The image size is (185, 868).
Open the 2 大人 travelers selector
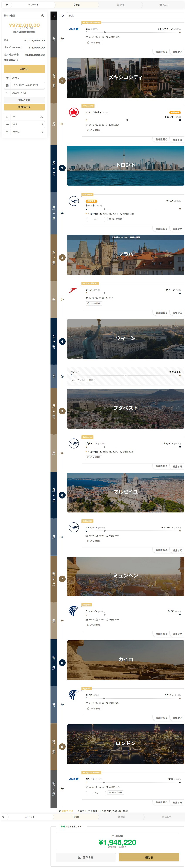tap(24, 78)
